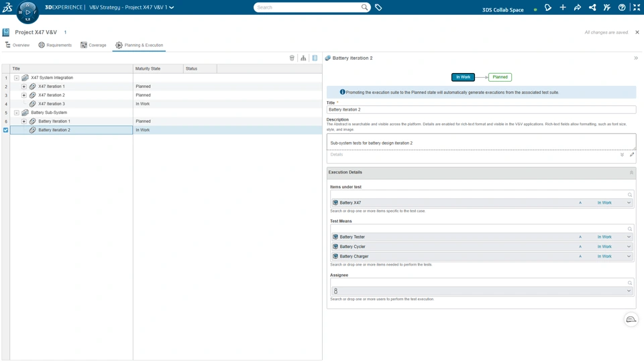Close the Project X47 V&V panel
The height and width of the screenshot is (362, 644).
(x=637, y=32)
